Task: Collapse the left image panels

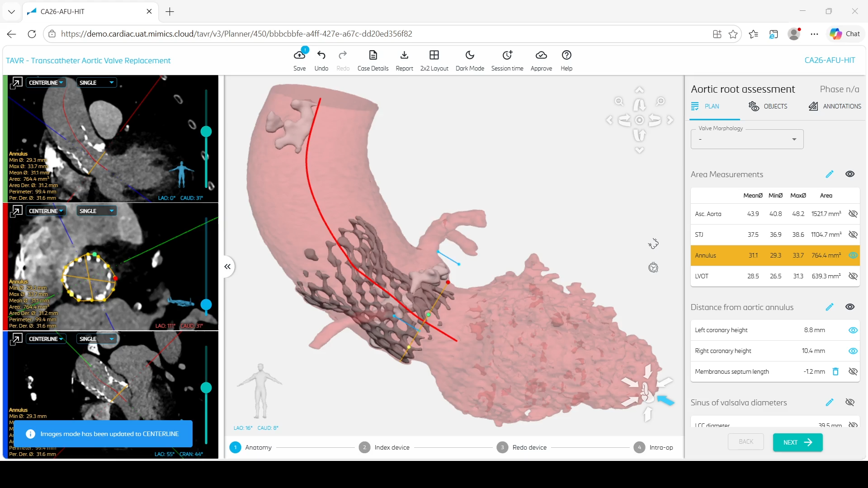Action: pyautogui.click(x=227, y=267)
